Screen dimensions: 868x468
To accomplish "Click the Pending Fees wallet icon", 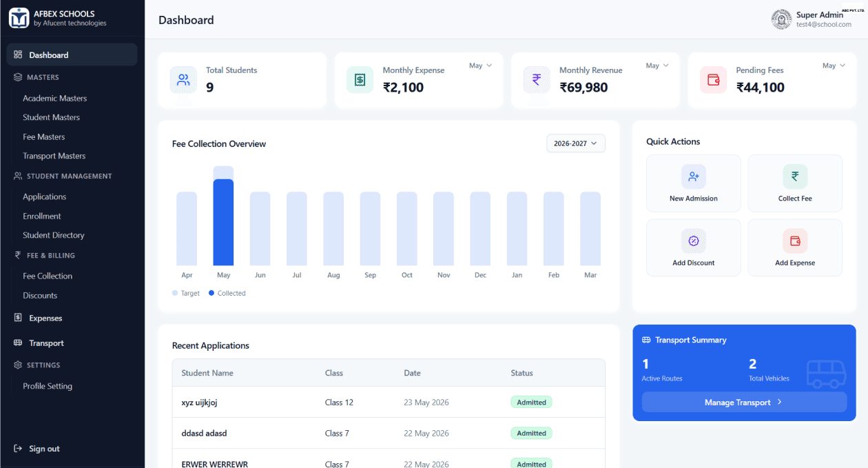I will (713, 80).
